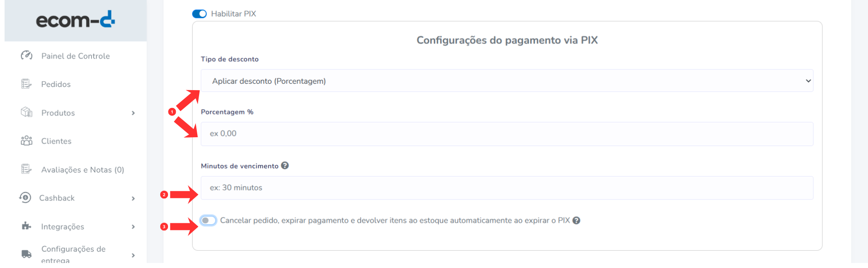The image size is (868, 268).
Task: Open the Tipo de desconto dropdown
Action: pyautogui.click(x=507, y=81)
